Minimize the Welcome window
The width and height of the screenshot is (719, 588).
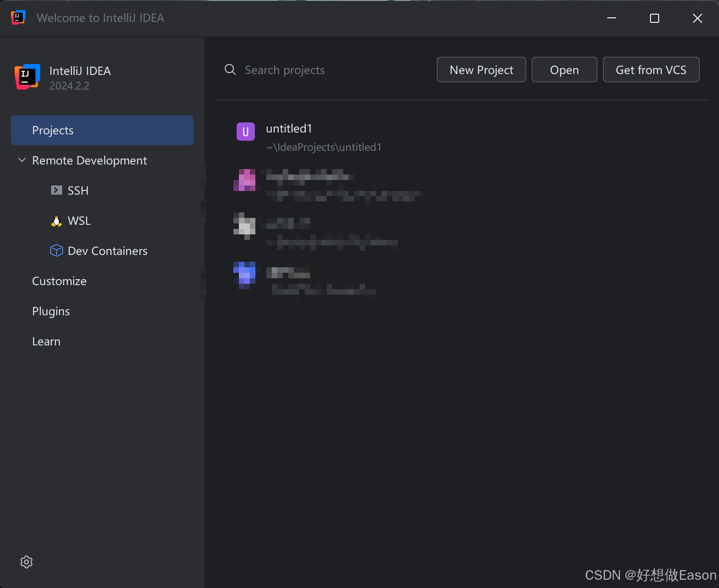[612, 18]
